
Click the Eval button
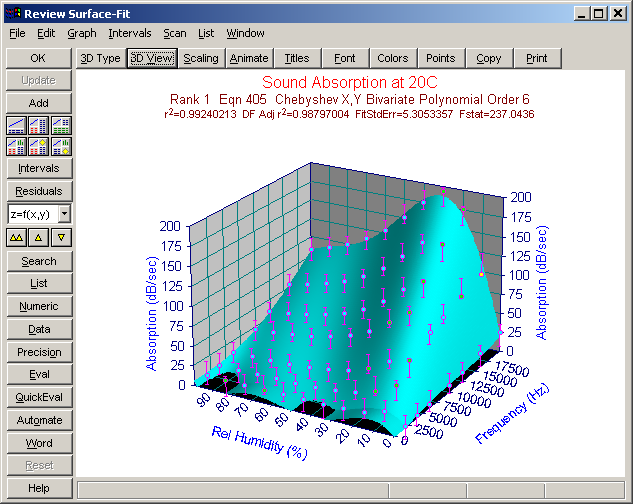pyautogui.click(x=39, y=374)
